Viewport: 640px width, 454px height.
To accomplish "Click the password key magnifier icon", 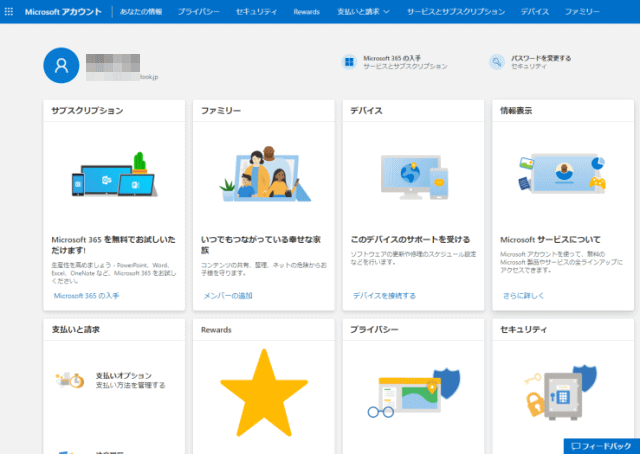I will coord(497,62).
